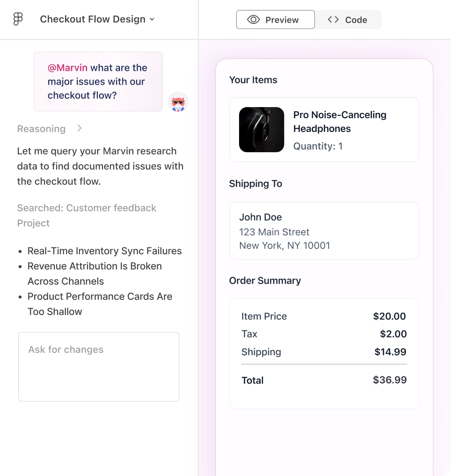Click the headphones product thumbnail
451x476 pixels.
click(x=262, y=130)
